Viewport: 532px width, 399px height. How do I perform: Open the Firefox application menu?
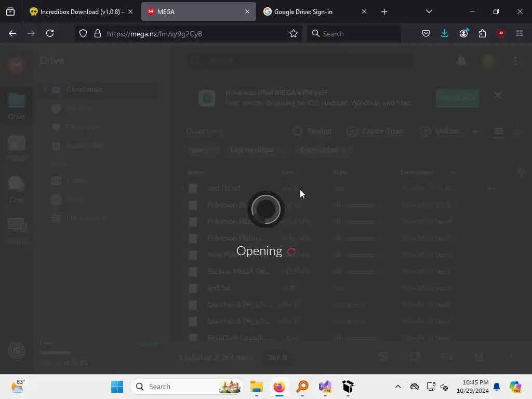pyautogui.click(x=520, y=34)
